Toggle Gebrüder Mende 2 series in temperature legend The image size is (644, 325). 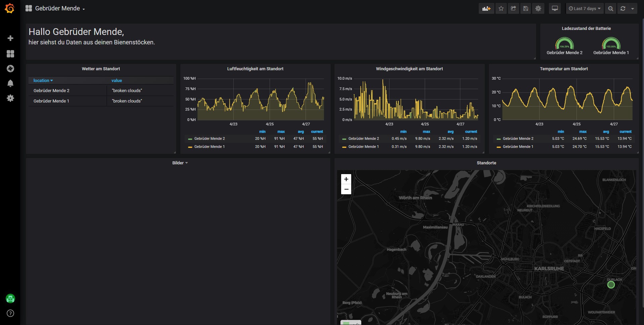[518, 138]
